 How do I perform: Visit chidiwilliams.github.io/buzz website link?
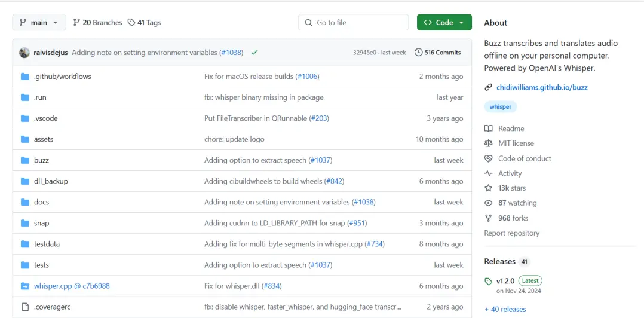pos(541,87)
